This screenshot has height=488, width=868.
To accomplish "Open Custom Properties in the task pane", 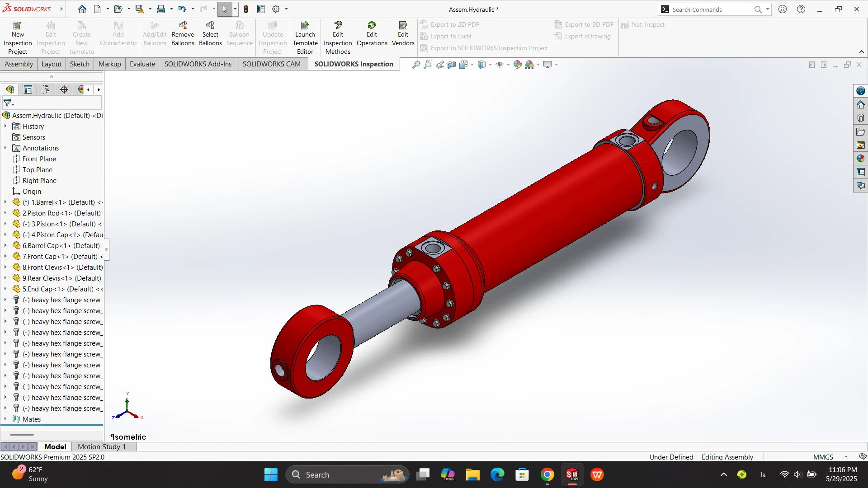I will pos(860,172).
